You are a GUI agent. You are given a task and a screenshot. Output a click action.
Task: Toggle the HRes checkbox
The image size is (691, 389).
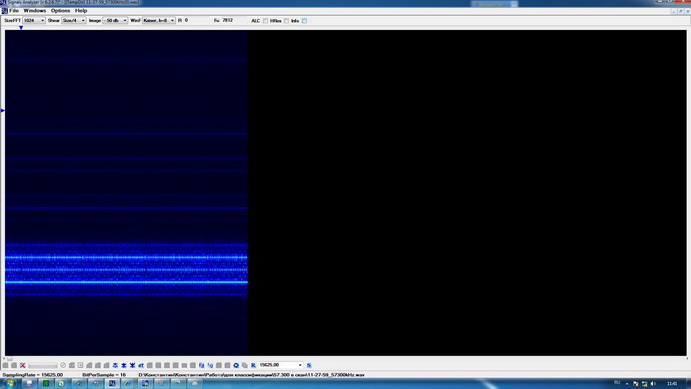click(x=286, y=21)
